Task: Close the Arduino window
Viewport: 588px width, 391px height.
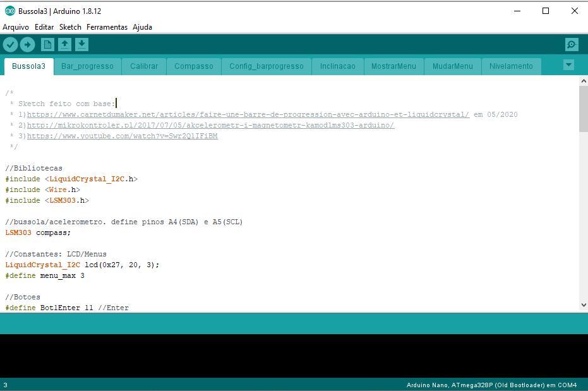Action: tap(575, 11)
